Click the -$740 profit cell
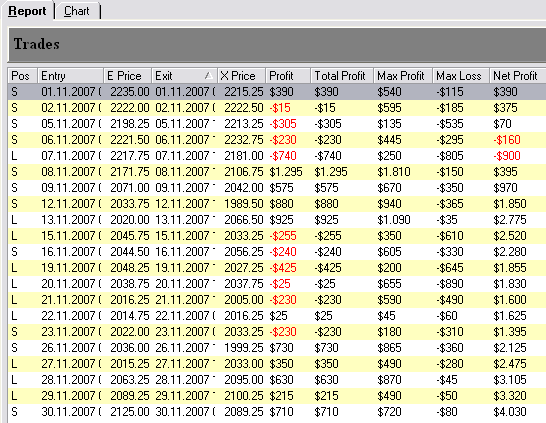Viewport: 546px width, 423px height. click(283, 156)
